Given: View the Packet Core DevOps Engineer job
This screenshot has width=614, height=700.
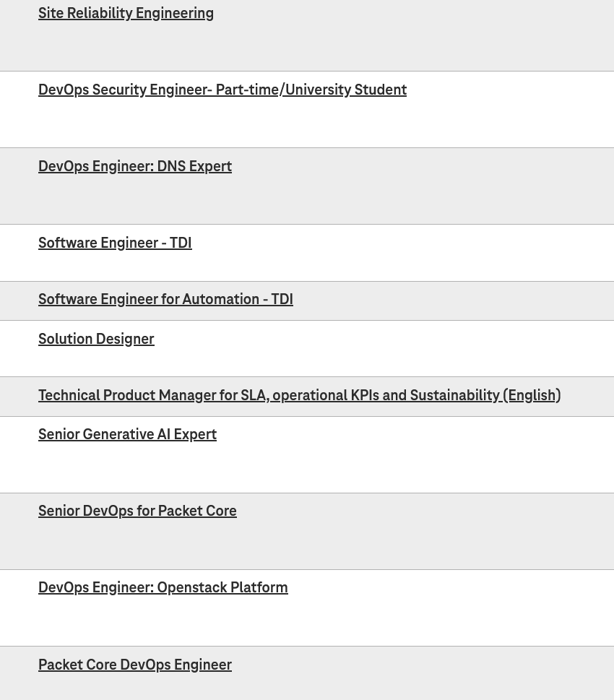Looking at the screenshot, I should (x=135, y=665).
